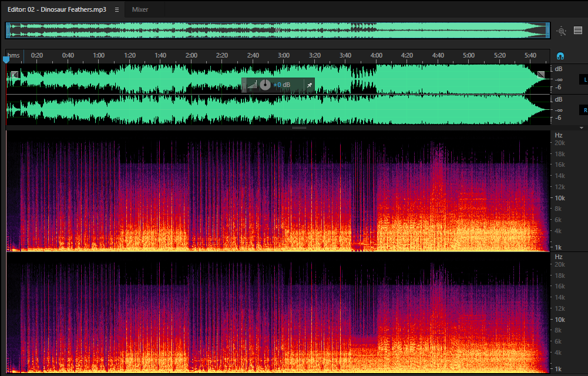
Task: Click 1:00 on the time ruler
Action: (99, 55)
